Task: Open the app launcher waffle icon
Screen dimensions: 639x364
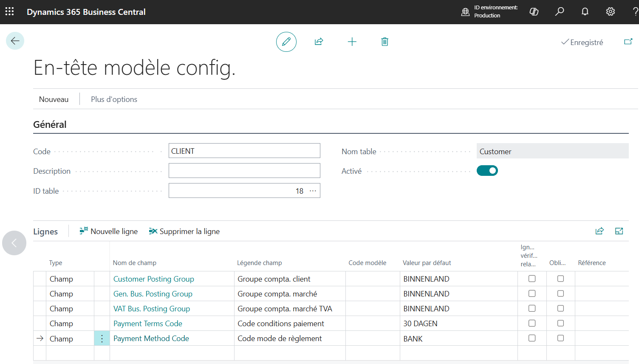Action: click(9, 12)
